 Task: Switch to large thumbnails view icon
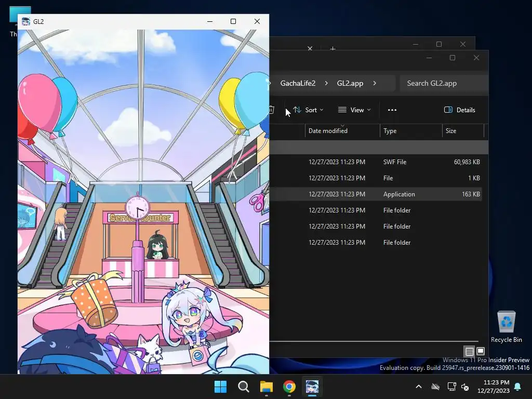pyautogui.click(x=481, y=351)
